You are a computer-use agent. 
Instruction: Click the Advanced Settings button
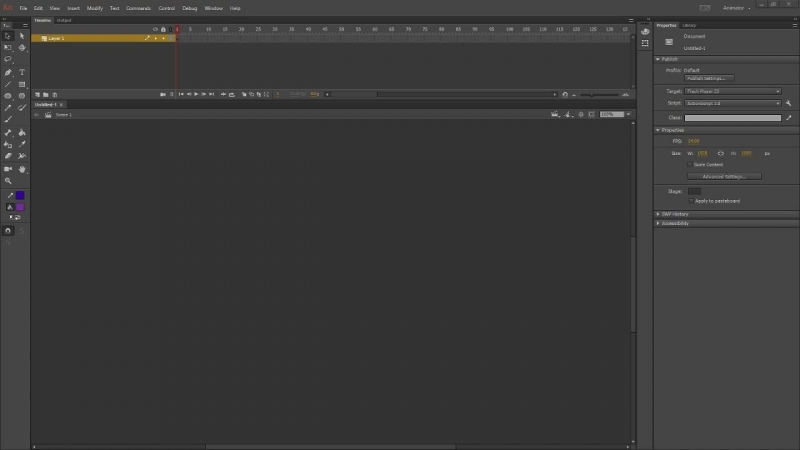pyautogui.click(x=724, y=177)
